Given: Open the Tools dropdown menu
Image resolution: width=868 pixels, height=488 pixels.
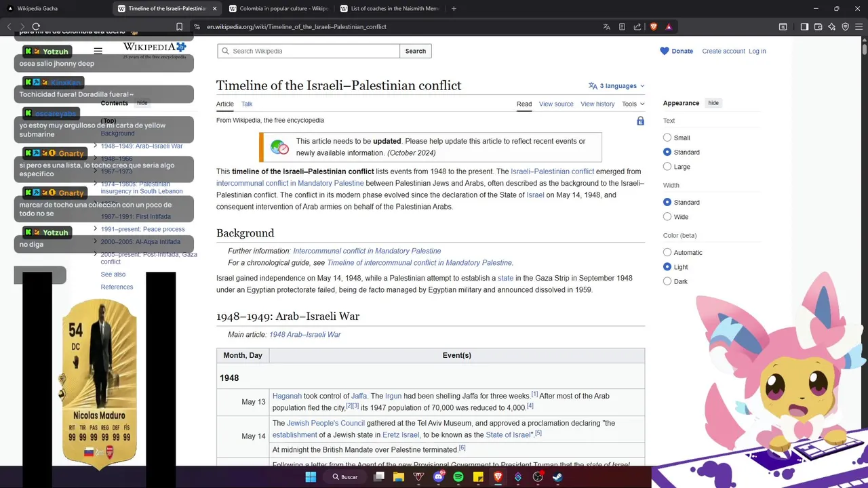Looking at the screenshot, I should 633,104.
